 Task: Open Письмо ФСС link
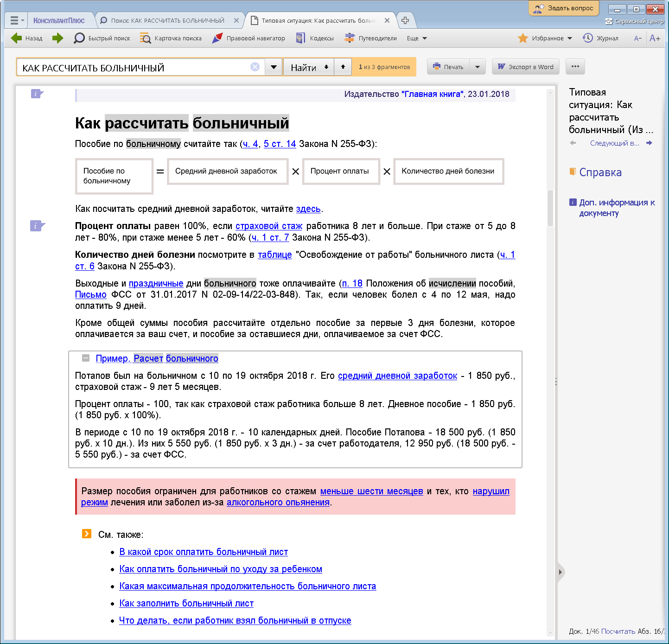(x=91, y=294)
